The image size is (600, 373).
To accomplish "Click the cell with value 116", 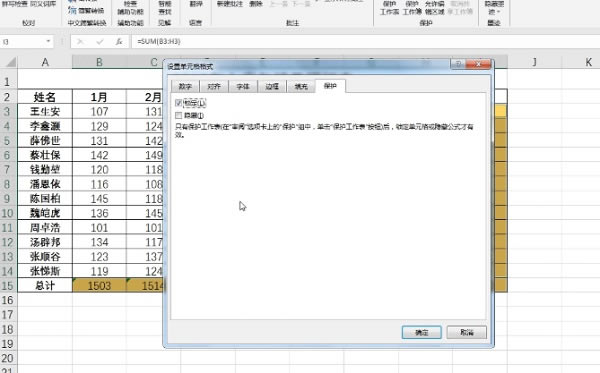I will click(x=99, y=184).
